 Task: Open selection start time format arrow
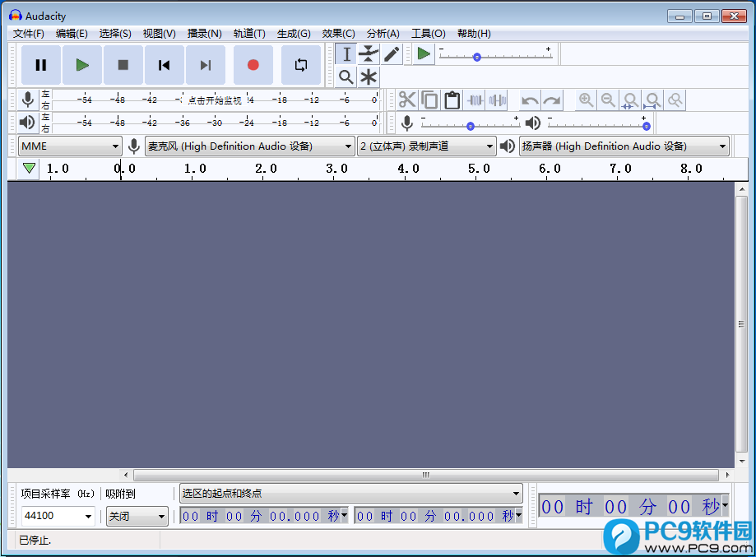tap(344, 514)
